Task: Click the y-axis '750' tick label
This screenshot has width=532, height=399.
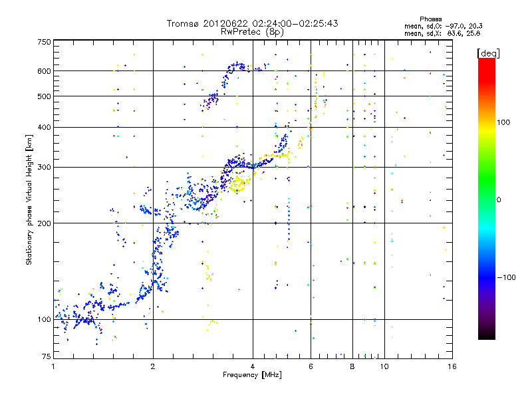Action: 44,42
